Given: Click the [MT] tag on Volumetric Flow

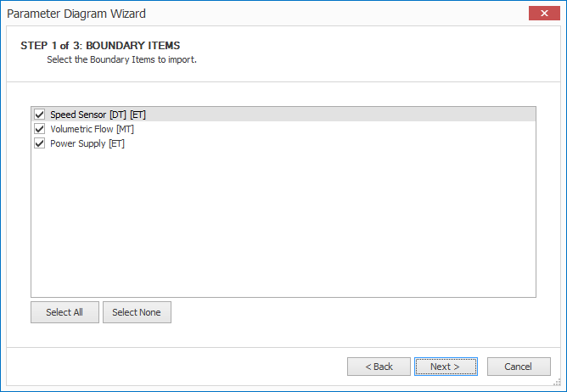Looking at the screenshot, I should (125, 129).
